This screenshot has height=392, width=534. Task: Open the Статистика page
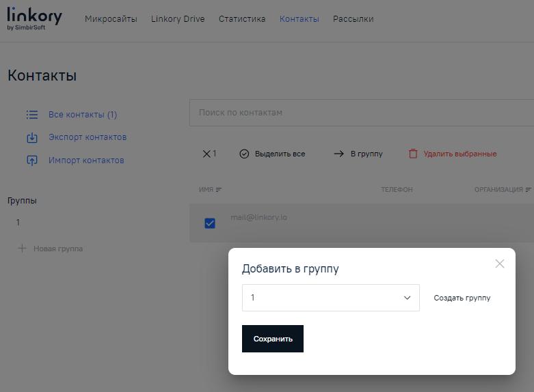pyautogui.click(x=242, y=19)
